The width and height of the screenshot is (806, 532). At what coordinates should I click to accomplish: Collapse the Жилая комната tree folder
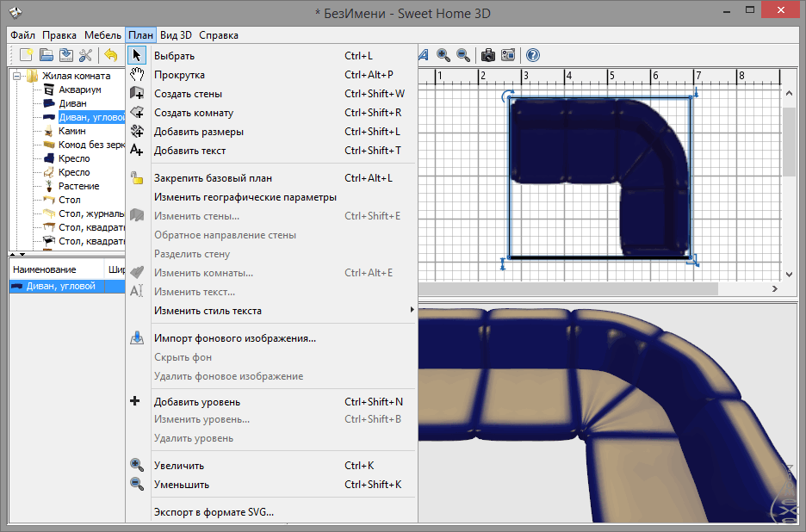(x=17, y=76)
